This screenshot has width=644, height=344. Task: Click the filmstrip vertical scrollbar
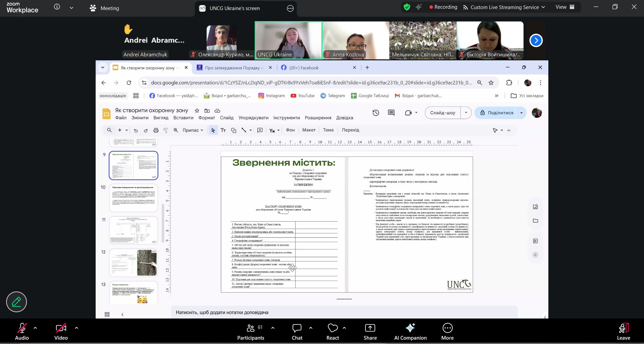pos(163,223)
